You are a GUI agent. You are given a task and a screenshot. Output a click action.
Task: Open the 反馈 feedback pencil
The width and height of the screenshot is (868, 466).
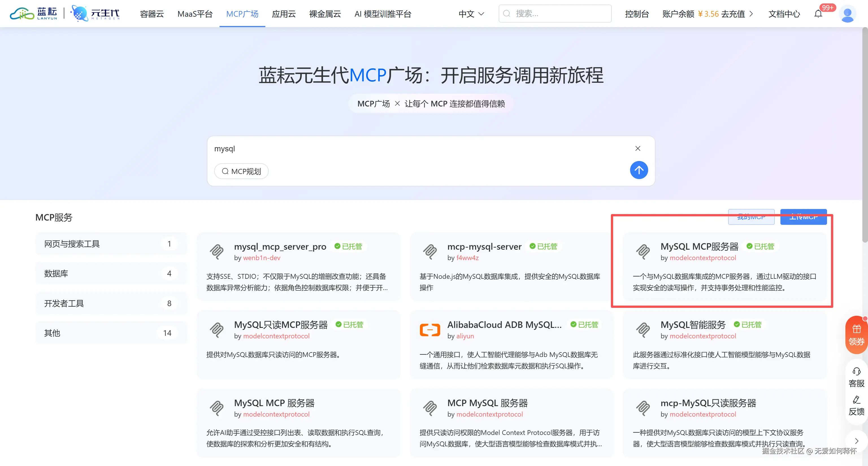[856, 406]
